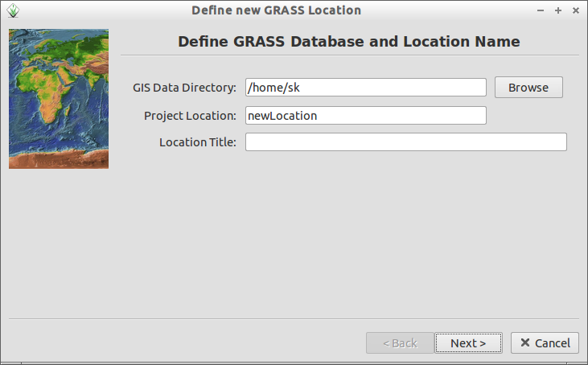Click the cross icon inside the Cancel button
Screen dimensions: 588x365
coord(525,342)
